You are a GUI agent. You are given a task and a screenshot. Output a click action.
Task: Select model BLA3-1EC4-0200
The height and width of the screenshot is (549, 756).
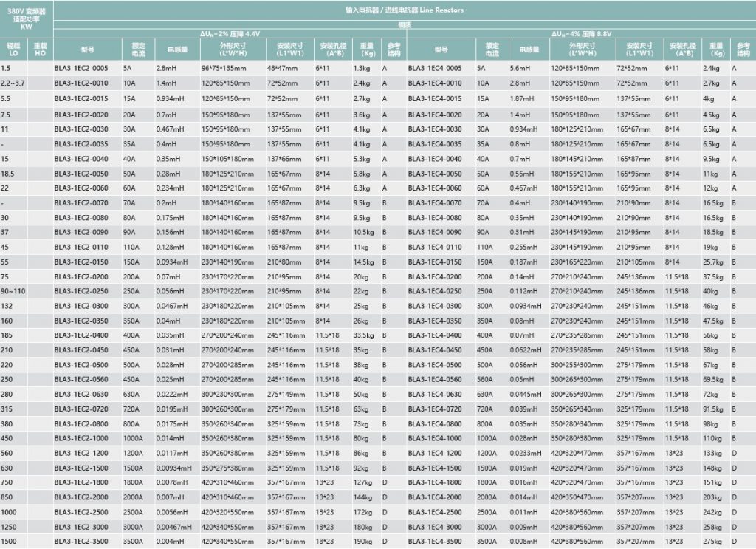[434, 277]
